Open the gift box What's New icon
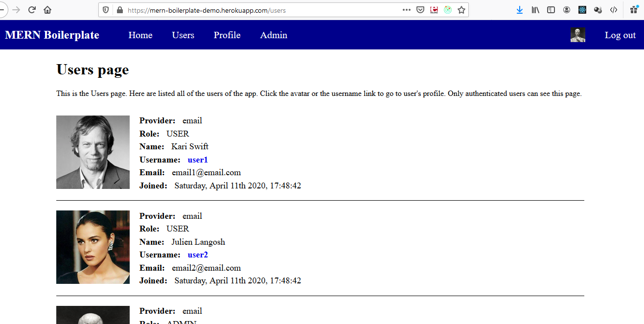Image resolution: width=644 pixels, height=324 pixels. (634, 10)
